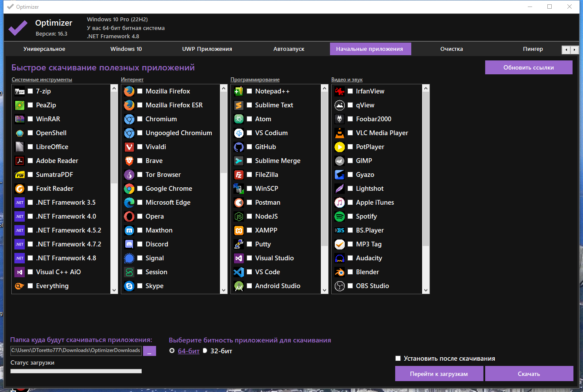The image size is (583, 392).
Task: Switch to the Универсальное tab
Action: (44, 49)
